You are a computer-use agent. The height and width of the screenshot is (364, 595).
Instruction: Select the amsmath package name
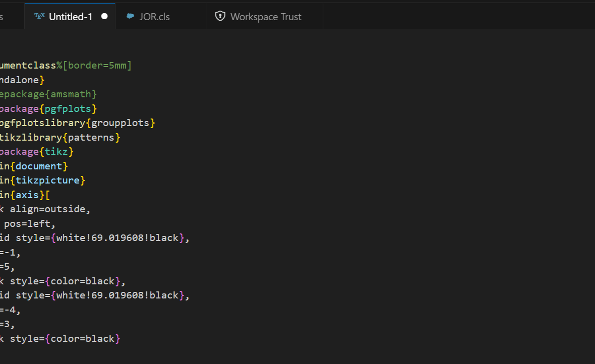click(x=72, y=94)
